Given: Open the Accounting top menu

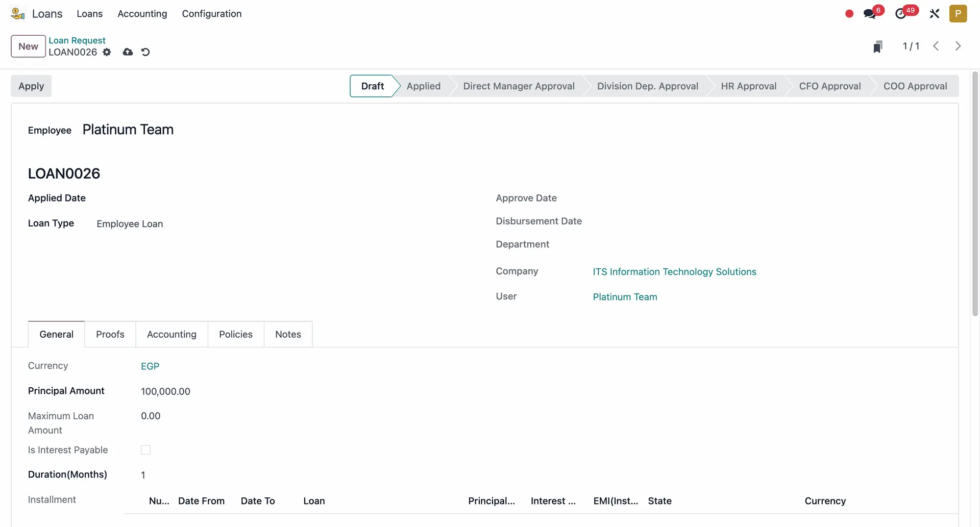Looking at the screenshot, I should (x=142, y=14).
